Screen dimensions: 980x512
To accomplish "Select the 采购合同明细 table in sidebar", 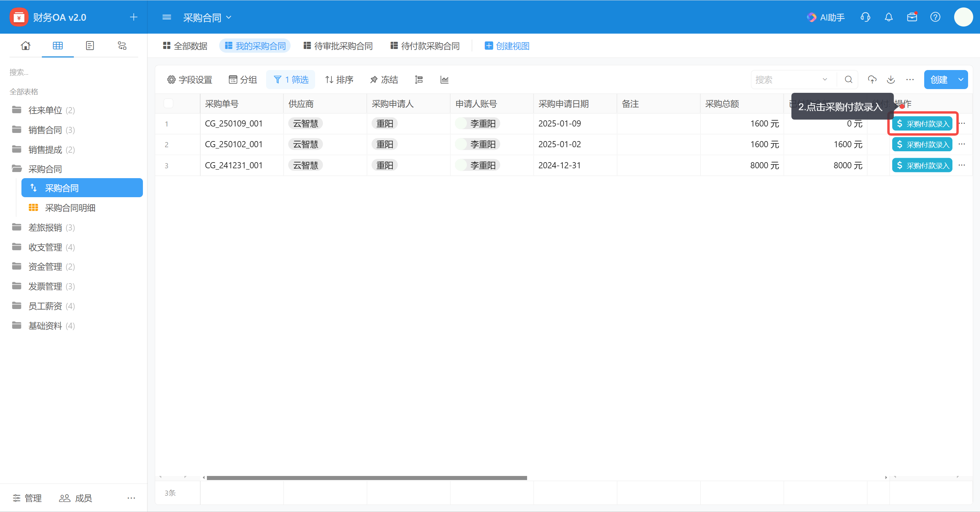I will click(x=82, y=207).
